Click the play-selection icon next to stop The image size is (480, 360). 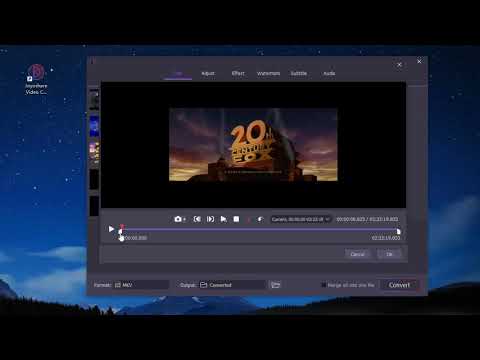tap(223, 219)
